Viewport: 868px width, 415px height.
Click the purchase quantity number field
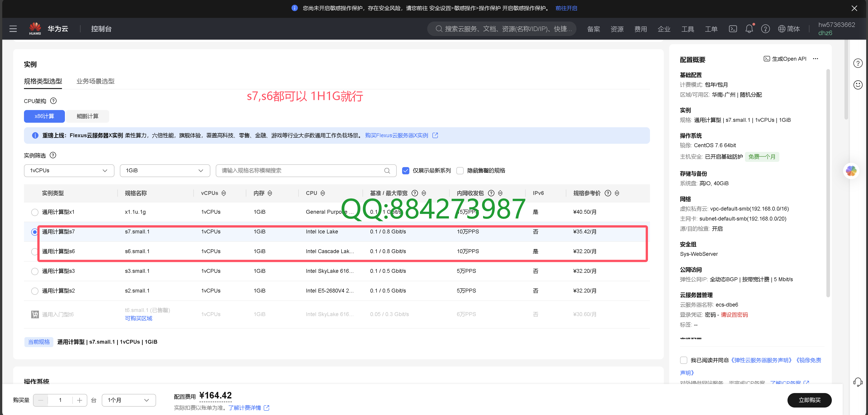coord(60,400)
